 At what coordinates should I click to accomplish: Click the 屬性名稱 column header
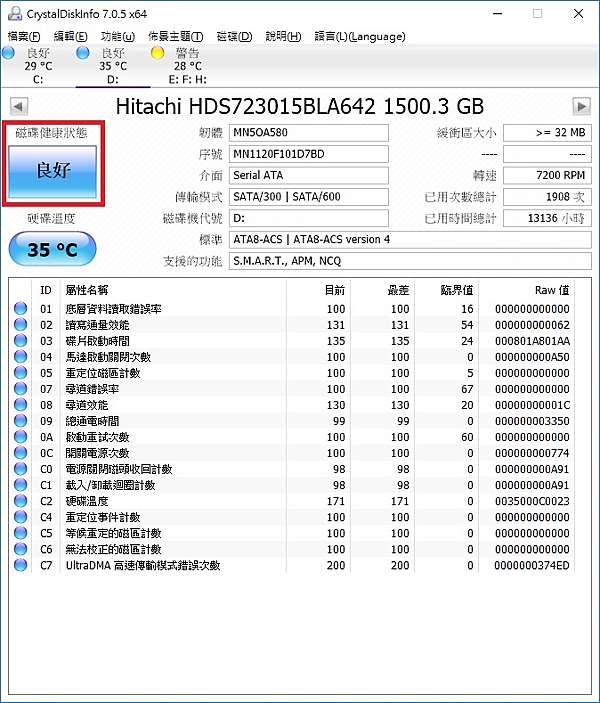click(x=173, y=290)
